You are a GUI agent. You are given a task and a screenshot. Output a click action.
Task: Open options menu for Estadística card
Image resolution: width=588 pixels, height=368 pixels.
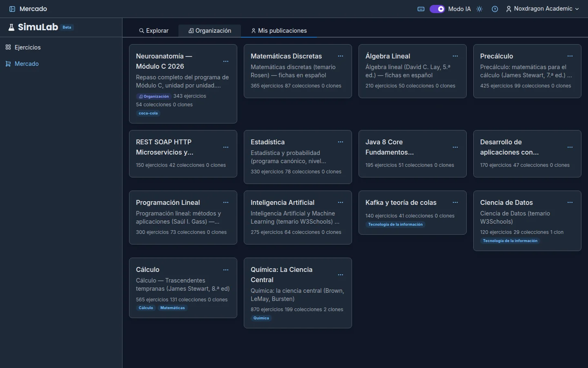click(x=341, y=142)
